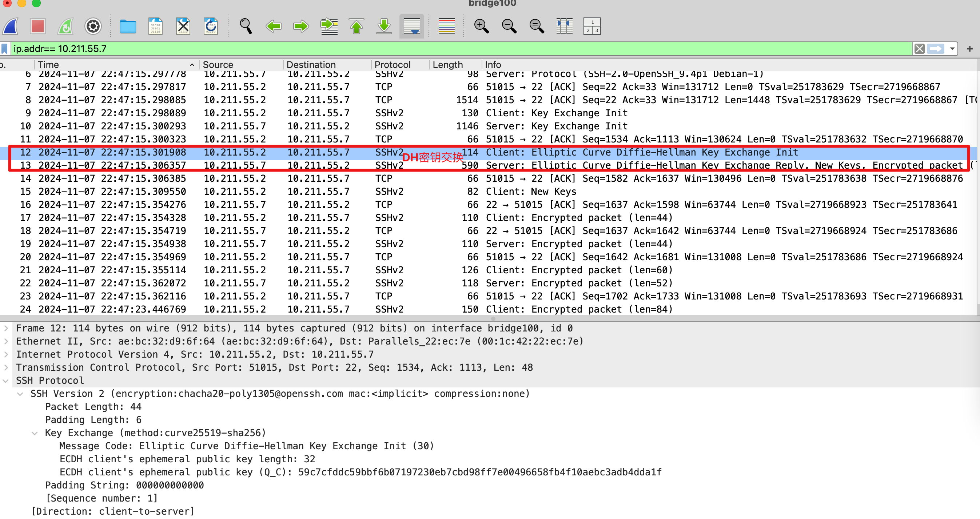The height and width of the screenshot is (519, 980).
Task: Zoom out on packet text
Action: click(509, 26)
